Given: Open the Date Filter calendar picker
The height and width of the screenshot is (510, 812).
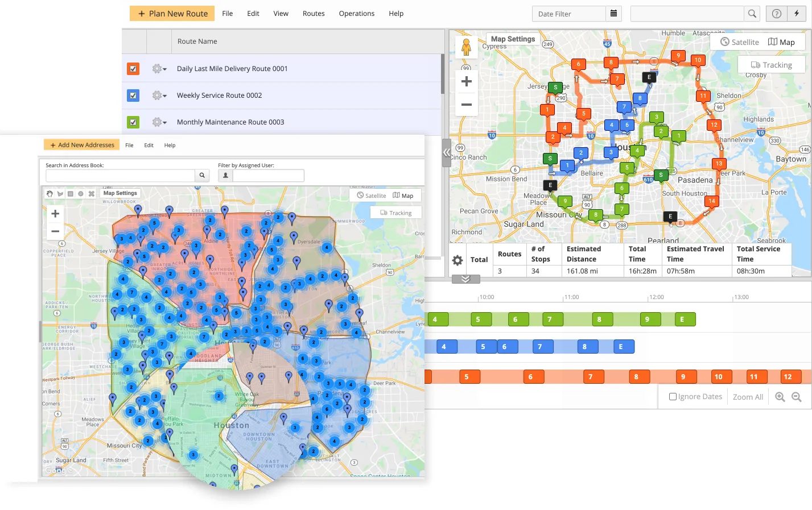Looking at the screenshot, I should (614, 13).
